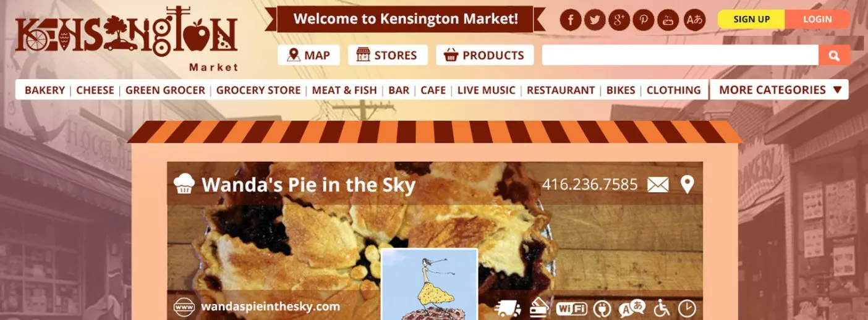The width and height of the screenshot is (868, 320).
Task: Open the Twitter social icon
Action: click(595, 20)
